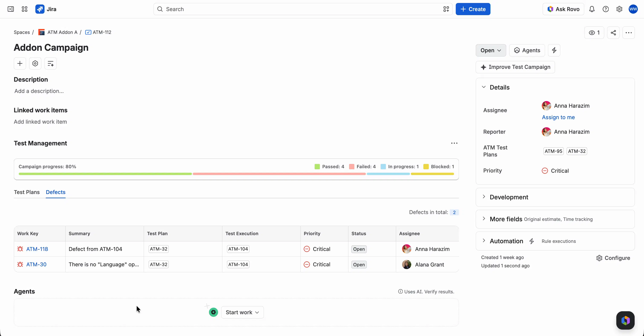Image resolution: width=644 pixels, height=336 pixels.
Task: Open notifications bell
Action: coord(592,9)
